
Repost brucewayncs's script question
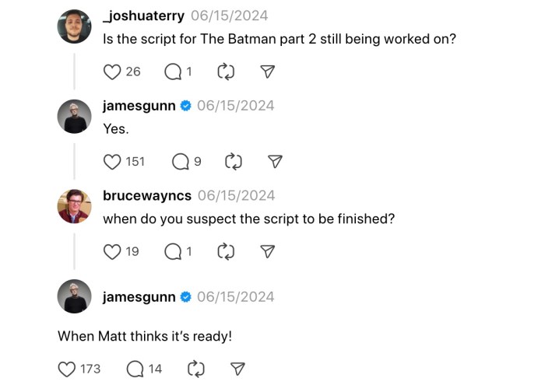(226, 251)
